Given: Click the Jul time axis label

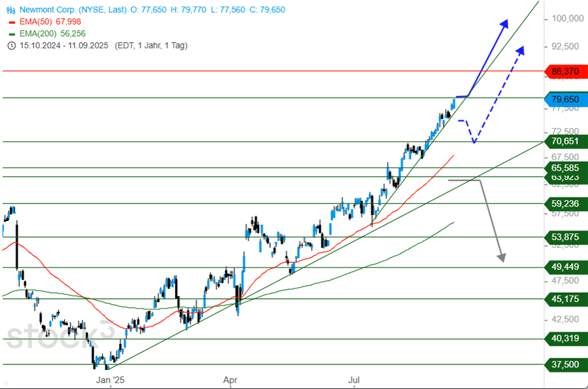Looking at the screenshot, I should pos(355,379).
